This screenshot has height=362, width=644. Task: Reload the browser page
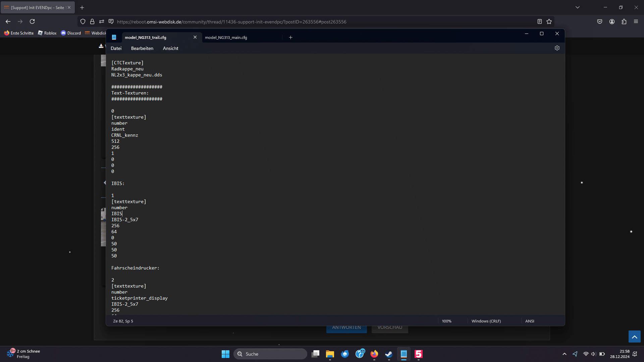coord(32,21)
